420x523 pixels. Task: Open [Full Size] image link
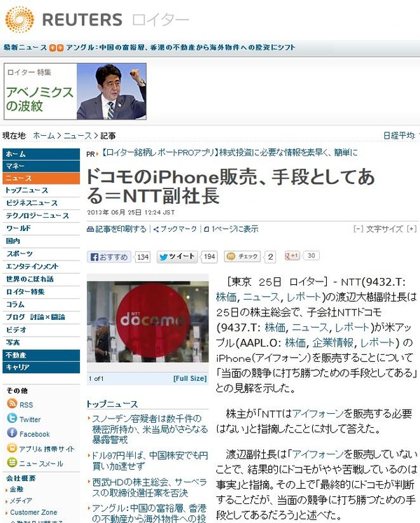(x=190, y=379)
